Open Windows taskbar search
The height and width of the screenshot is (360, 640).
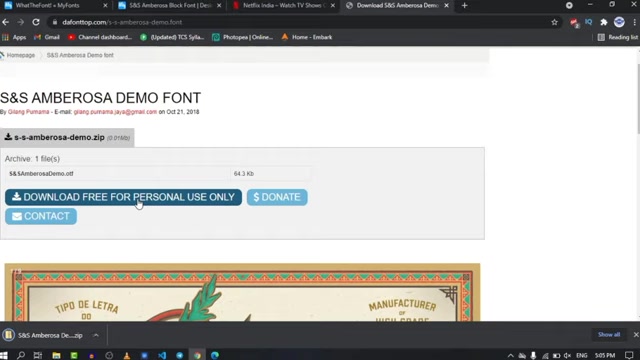pos(20,356)
